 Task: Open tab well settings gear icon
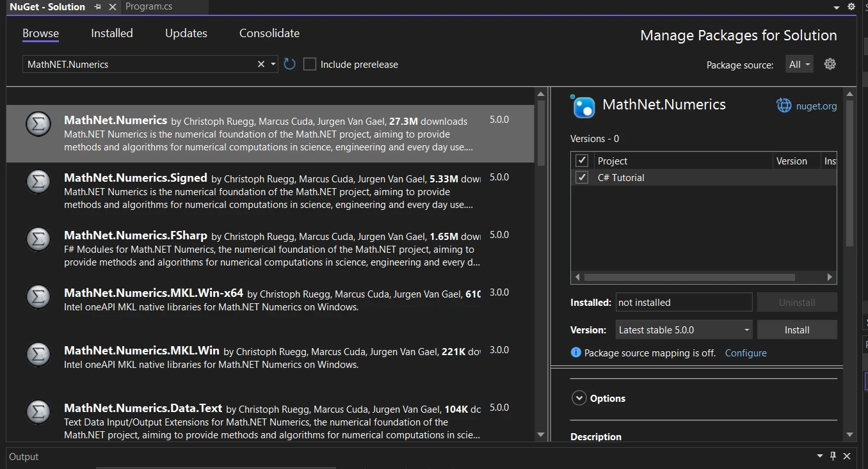[851, 6]
